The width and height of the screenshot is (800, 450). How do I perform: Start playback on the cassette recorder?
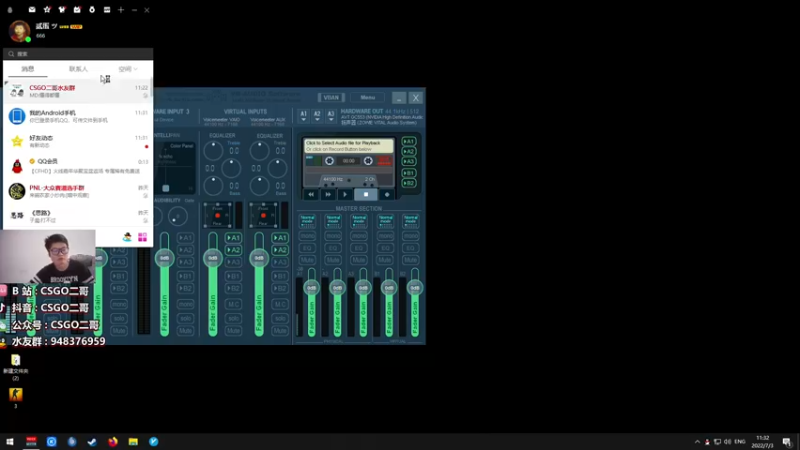(345, 194)
